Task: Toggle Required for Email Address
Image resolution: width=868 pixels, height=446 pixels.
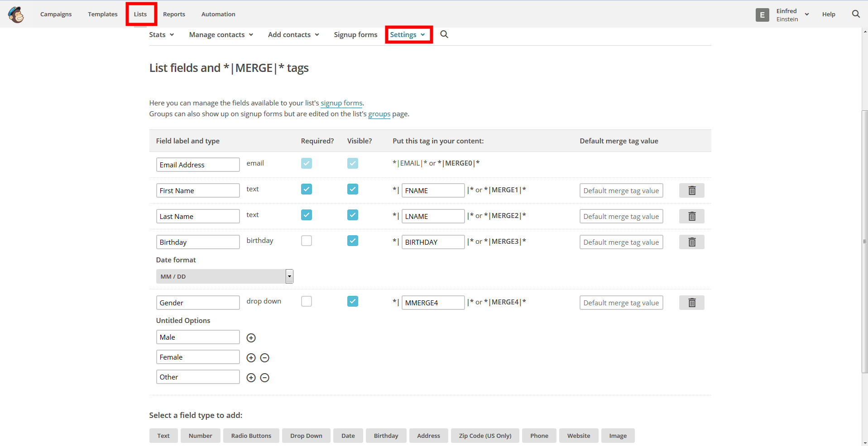Action: coord(307,163)
